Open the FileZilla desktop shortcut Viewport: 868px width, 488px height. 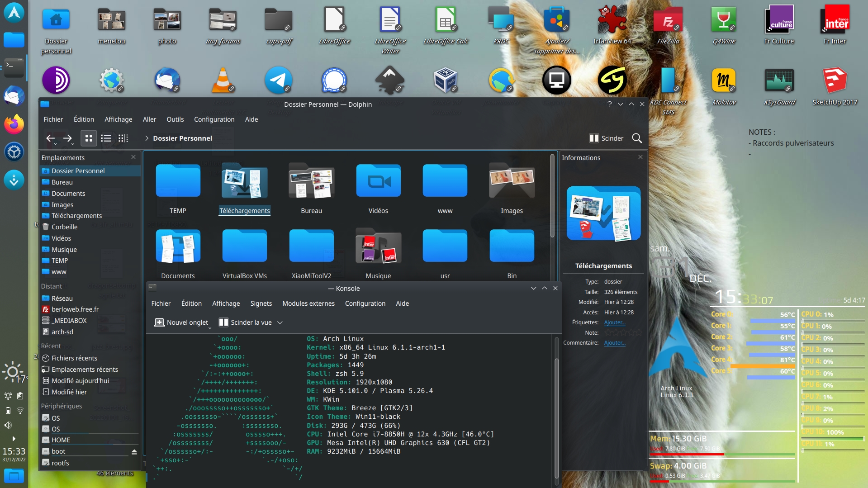[668, 20]
